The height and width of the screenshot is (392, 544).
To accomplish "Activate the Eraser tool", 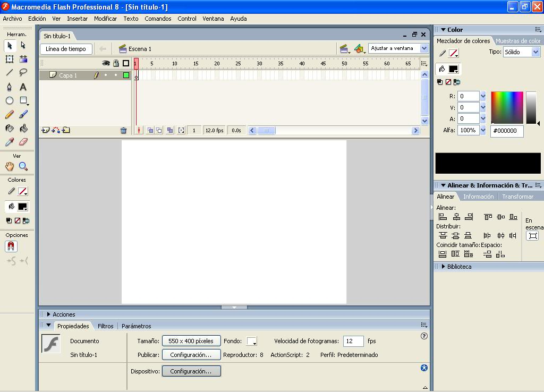I will tap(23, 142).
